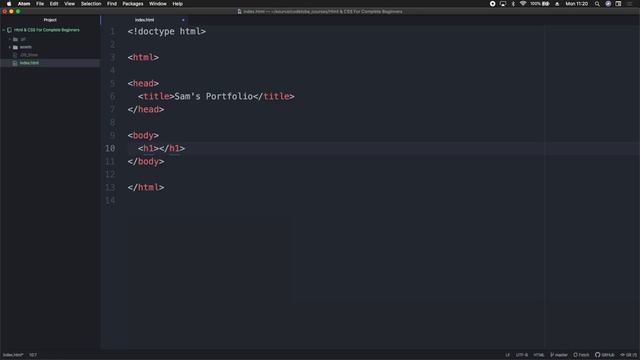Click the AirPlay display icon in menu bar
Image resolution: width=640 pixels, height=360 pixels.
[503, 4]
